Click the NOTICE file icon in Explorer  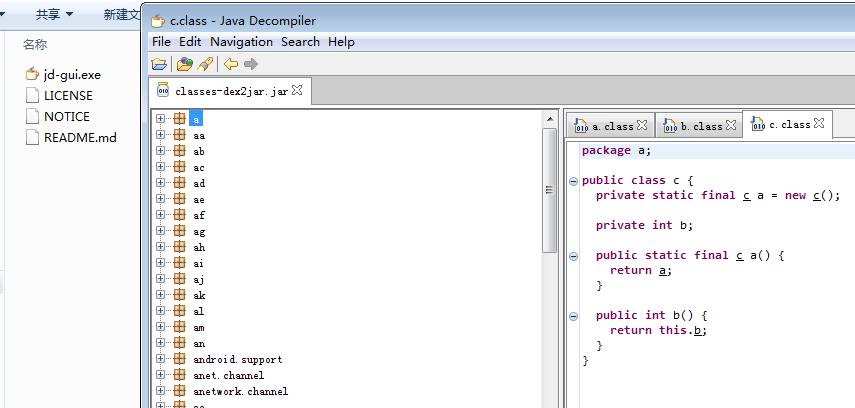[x=32, y=117]
